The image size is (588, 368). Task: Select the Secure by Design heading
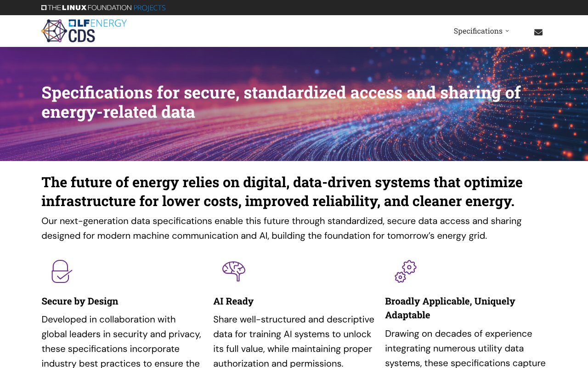80,301
